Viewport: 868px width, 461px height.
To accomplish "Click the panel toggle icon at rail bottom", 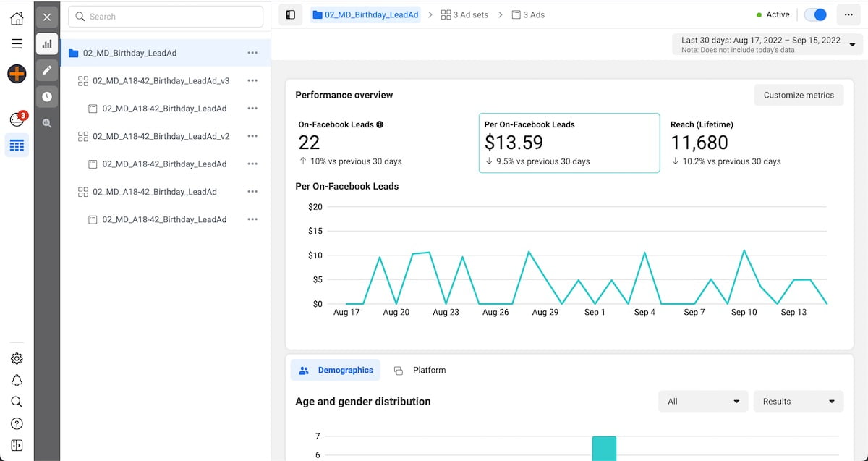I will click(17, 446).
